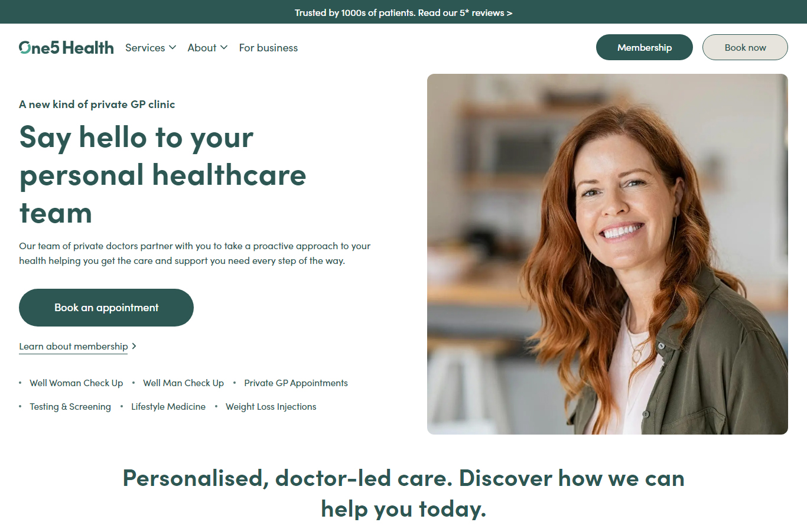Click the hero photo of smiling woman
This screenshot has width=807, height=532.
click(x=607, y=254)
